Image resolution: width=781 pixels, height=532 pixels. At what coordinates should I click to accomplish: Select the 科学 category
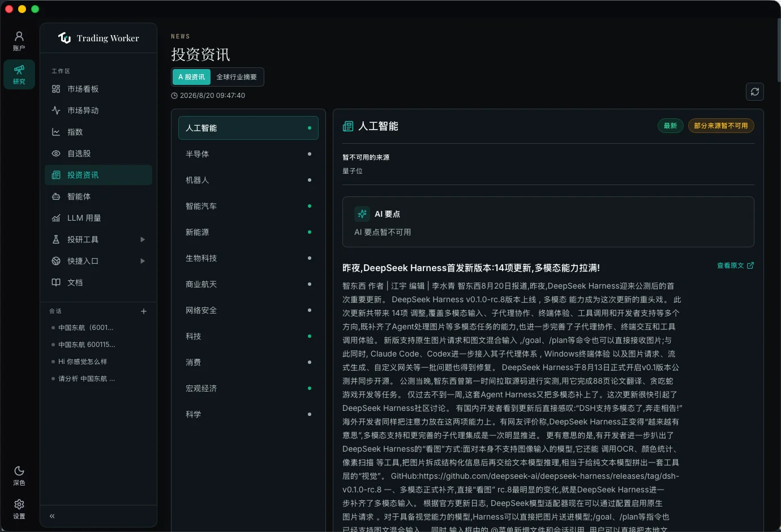point(248,414)
